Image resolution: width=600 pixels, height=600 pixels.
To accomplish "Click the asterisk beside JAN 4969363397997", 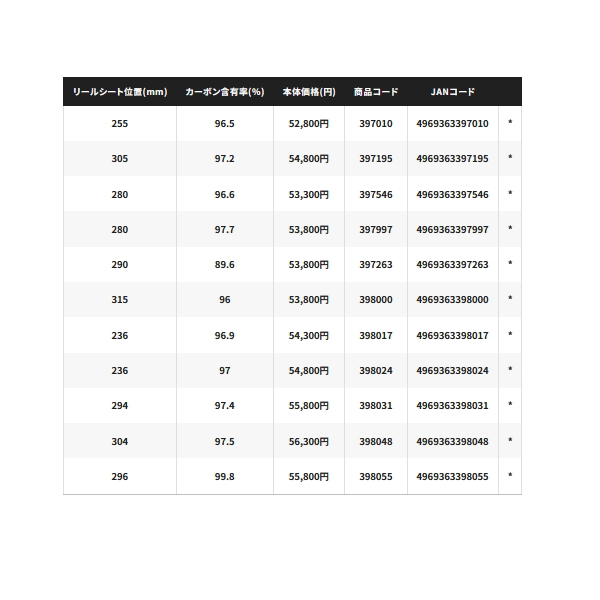I will click(x=510, y=228).
